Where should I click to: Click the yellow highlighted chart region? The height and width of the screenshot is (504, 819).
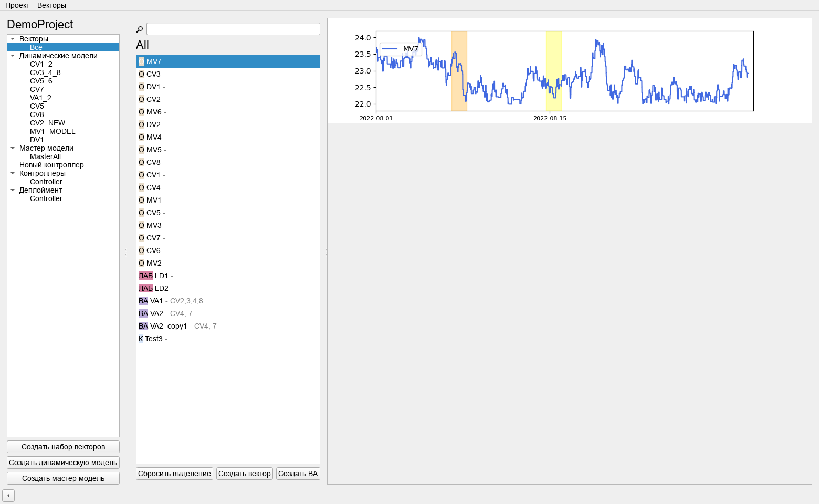click(554, 71)
